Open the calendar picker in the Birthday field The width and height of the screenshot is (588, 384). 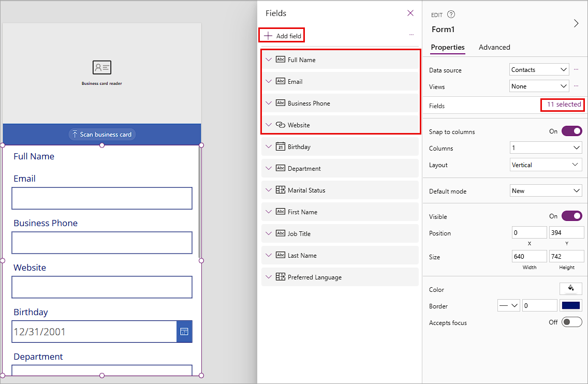click(x=184, y=331)
